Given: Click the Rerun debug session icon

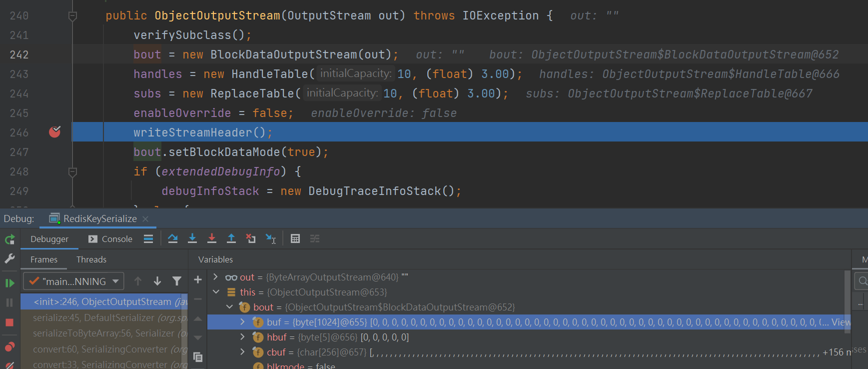Looking at the screenshot, I should (9, 239).
